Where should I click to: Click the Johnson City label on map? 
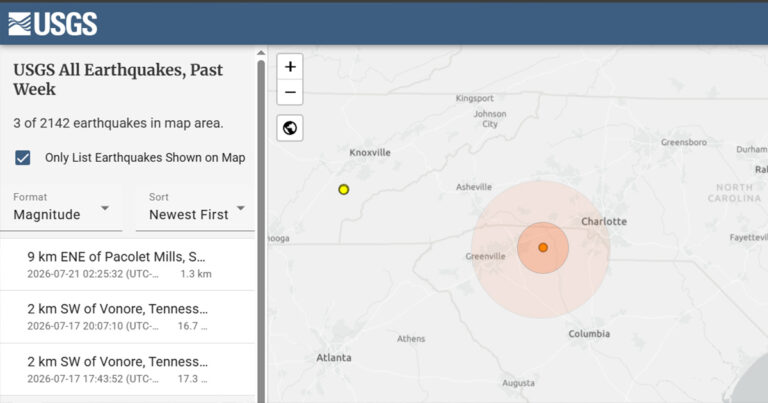coord(490,119)
